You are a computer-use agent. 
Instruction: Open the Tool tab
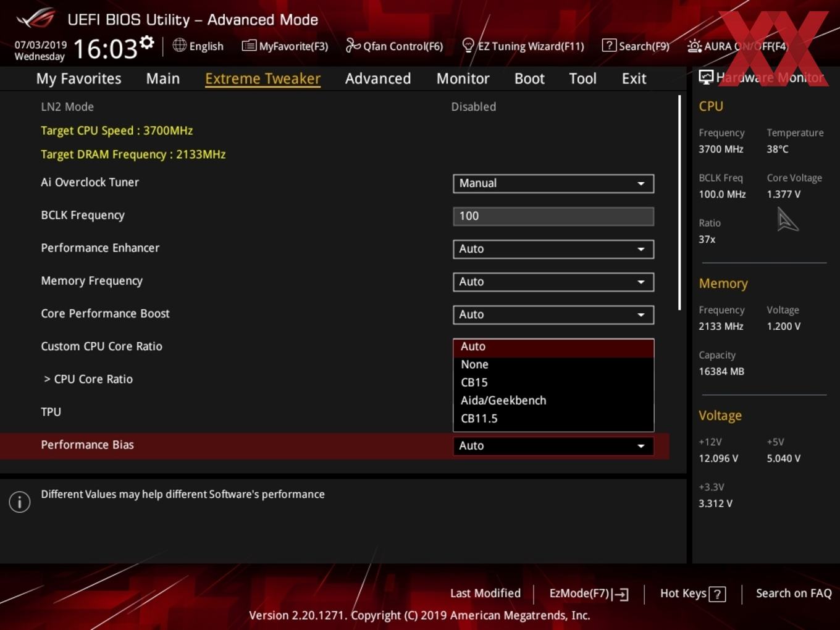[x=582, y=78]
